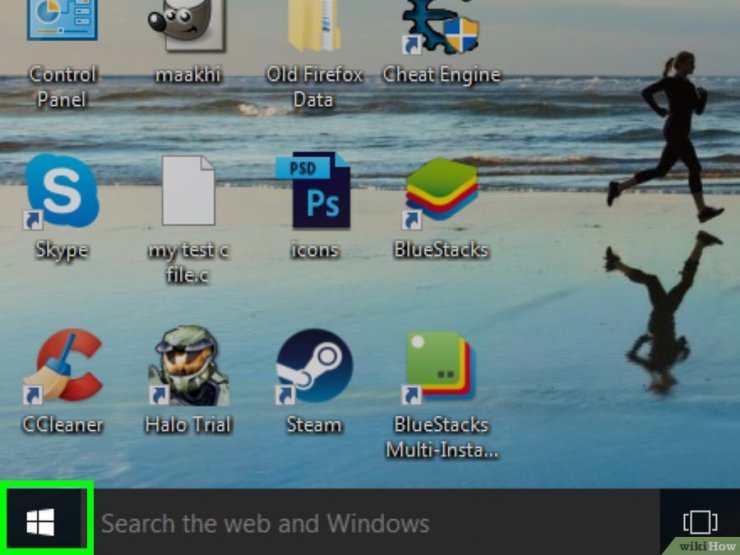
Task: Select the Control Panel label text
Action: [62, 87]
